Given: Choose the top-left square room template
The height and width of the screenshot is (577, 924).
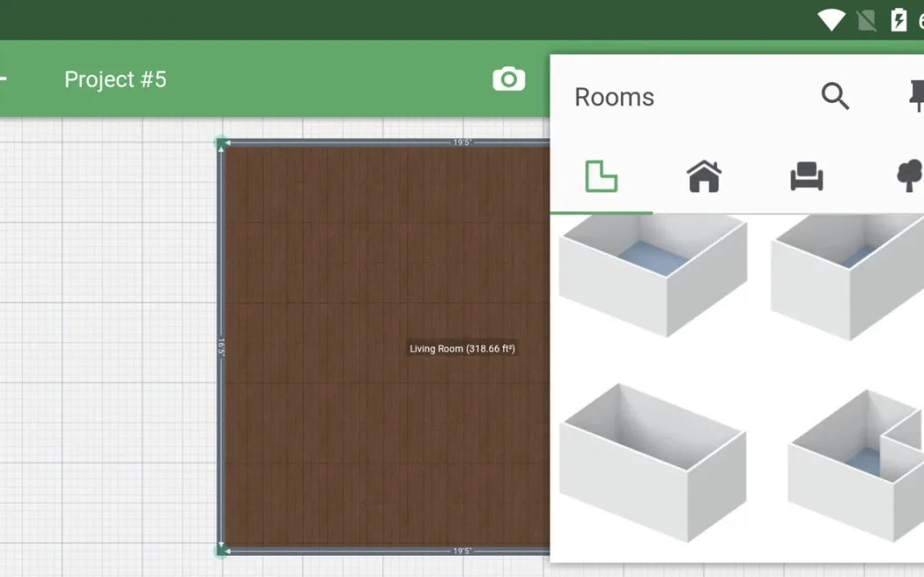Looking at the screenshot, I should point(653,274).
